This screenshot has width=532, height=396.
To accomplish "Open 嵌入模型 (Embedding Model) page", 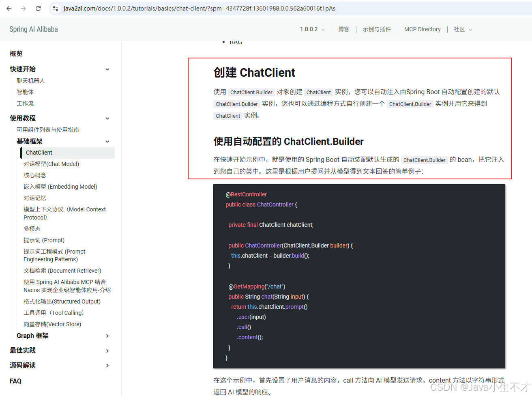I will [60, 187].
